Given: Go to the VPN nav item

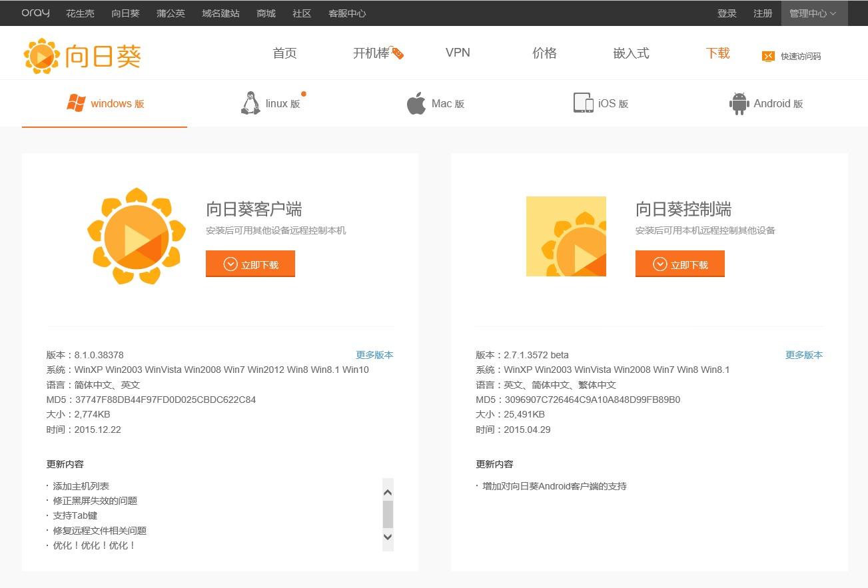Looking at the screenshot, I should [x=458, y=53].
